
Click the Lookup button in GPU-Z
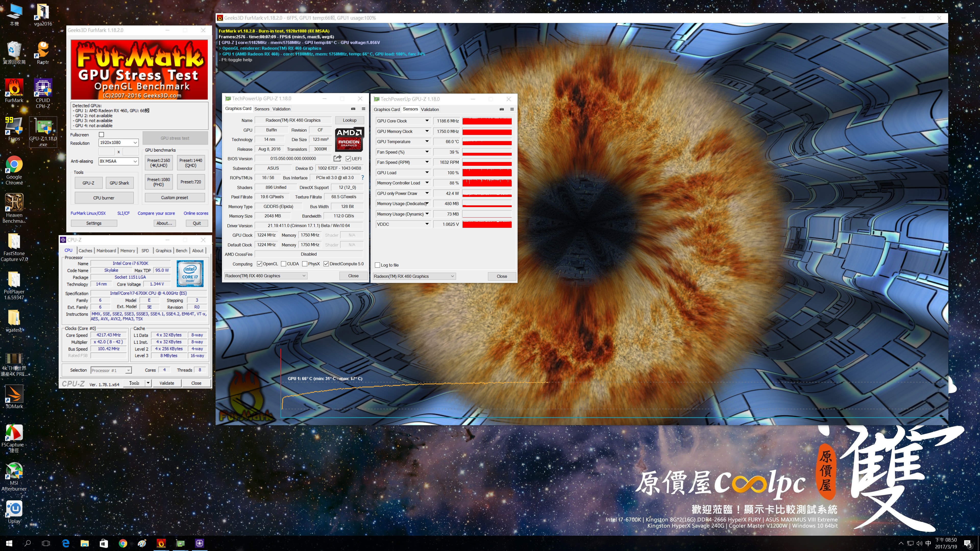(x=349, y=120)
